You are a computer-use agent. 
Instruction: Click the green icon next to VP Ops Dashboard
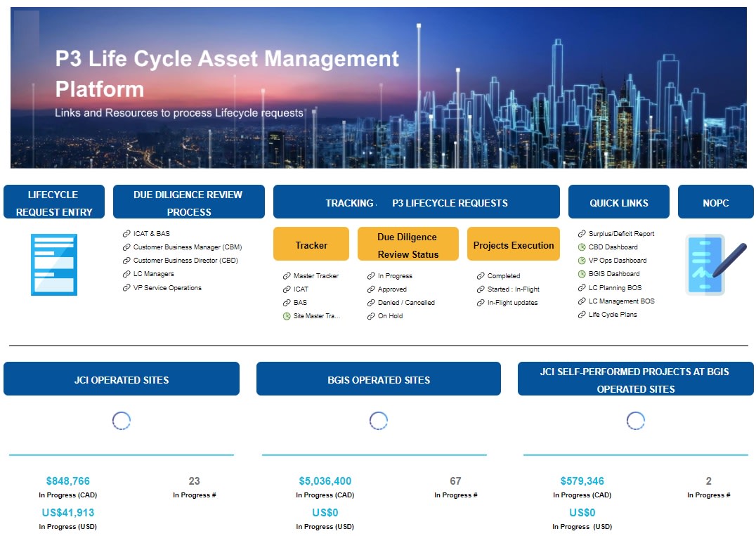click(x=582, y=261)
